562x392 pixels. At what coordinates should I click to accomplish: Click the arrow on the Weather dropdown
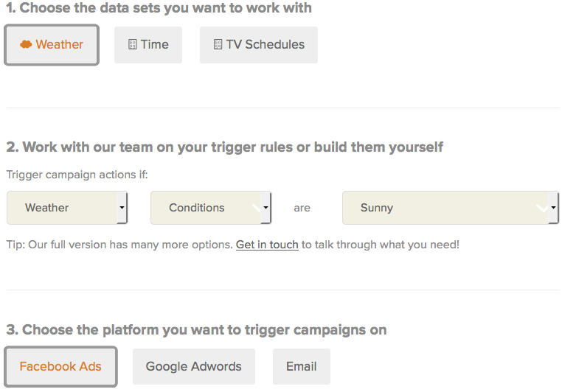coord(122,208)
